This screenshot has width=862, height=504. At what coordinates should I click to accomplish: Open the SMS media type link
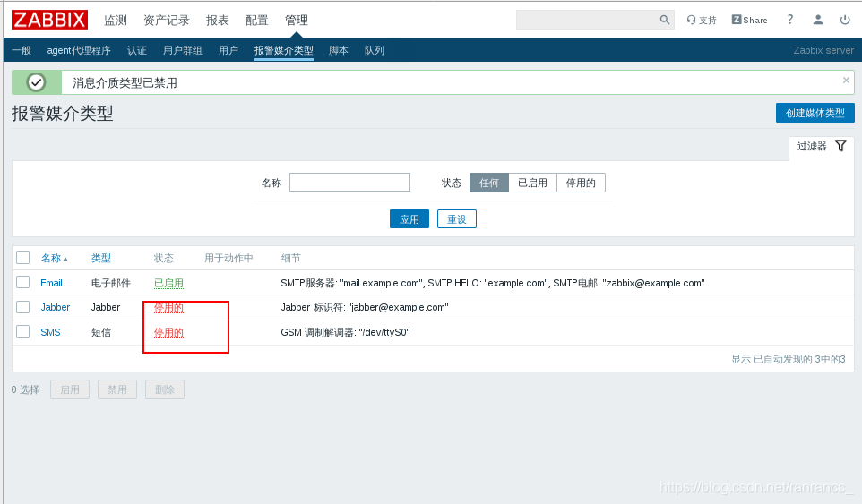(x=50, y=332)
